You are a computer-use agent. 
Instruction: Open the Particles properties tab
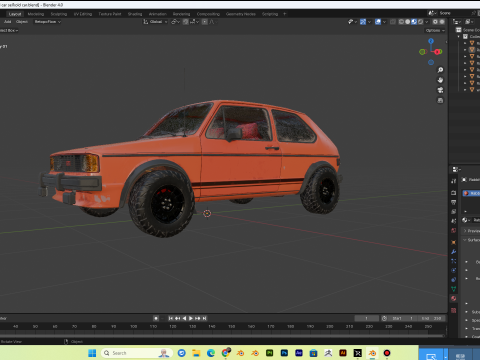coord(454,261)
